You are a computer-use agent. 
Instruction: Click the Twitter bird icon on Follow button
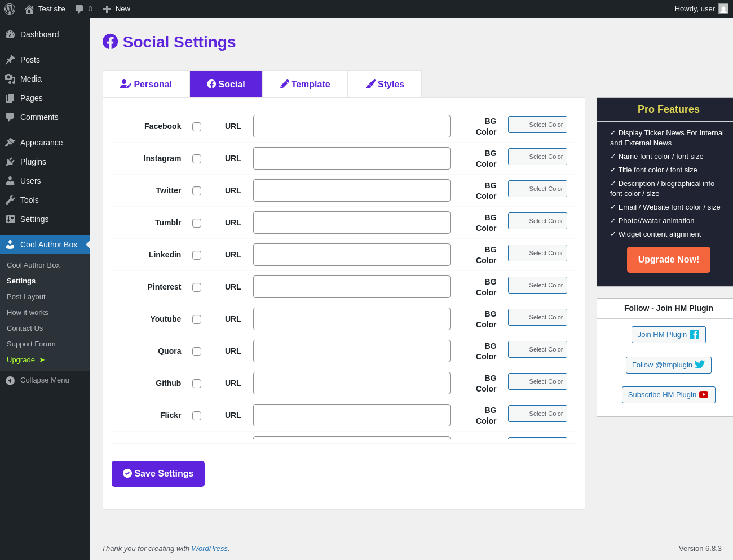pyautogui.click(x=700, y=365)
